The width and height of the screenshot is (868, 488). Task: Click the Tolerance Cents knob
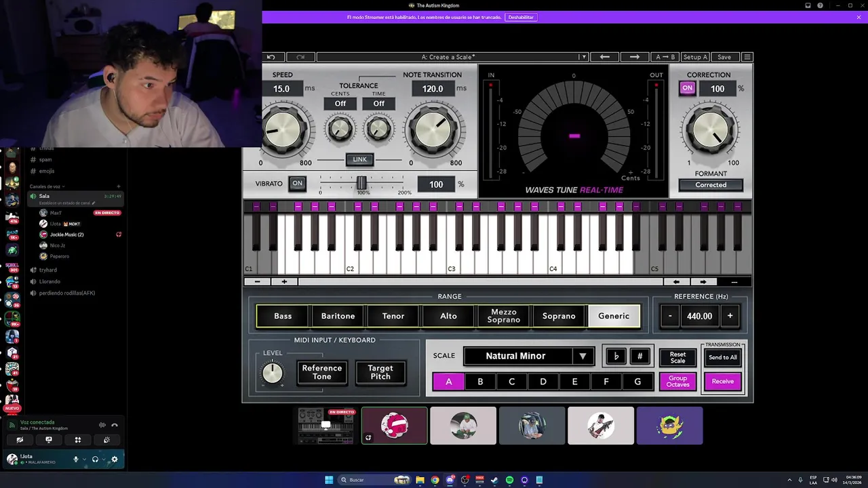[x=340, y=128]
